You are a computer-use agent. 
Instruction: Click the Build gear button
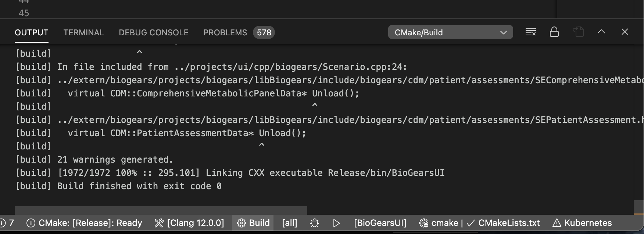[x=253, y=223]
